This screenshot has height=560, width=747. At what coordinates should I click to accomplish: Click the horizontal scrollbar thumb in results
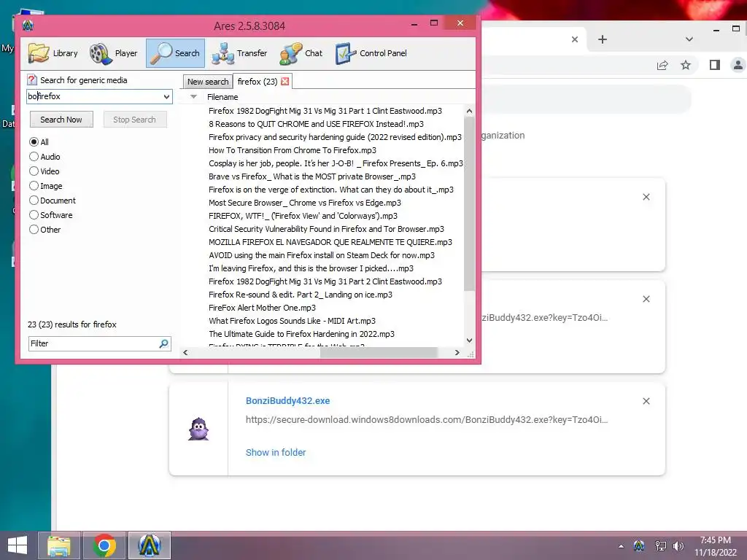point(379,352)
